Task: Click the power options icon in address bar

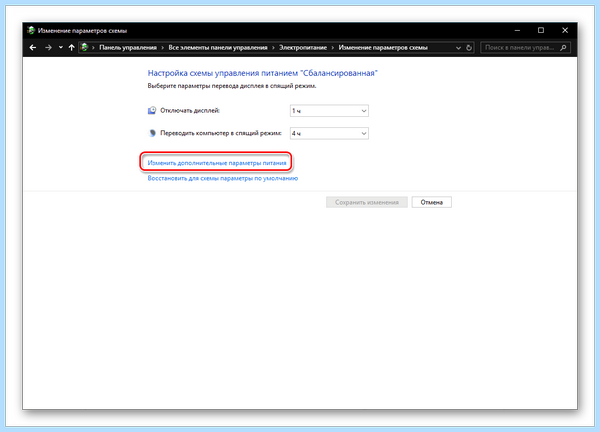Action: (x=85, y=47)
